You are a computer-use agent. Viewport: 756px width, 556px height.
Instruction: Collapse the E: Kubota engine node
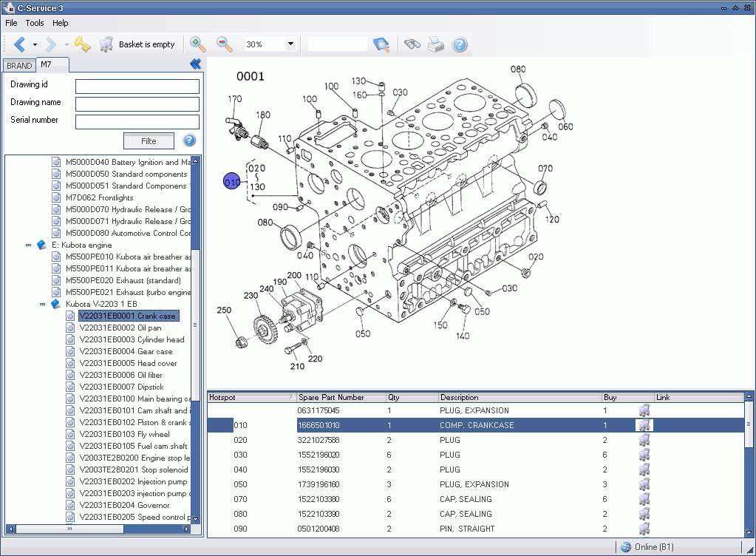click(x=29, y=245)
